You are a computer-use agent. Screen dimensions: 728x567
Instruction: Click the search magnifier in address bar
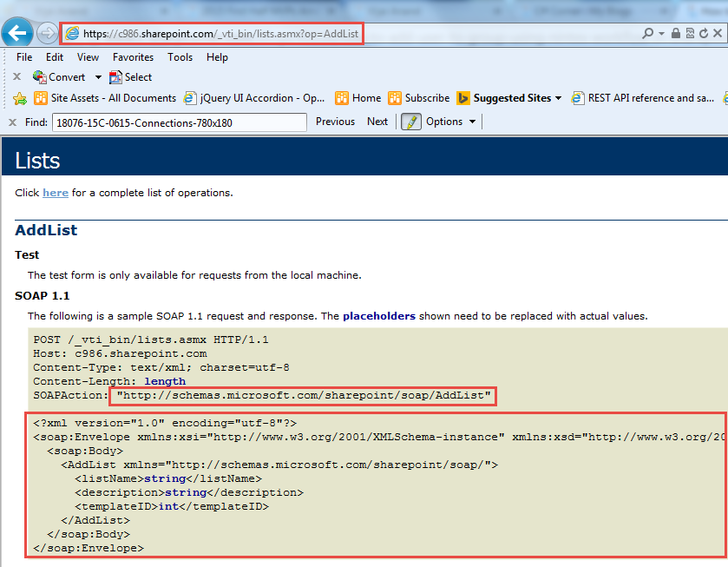pos(647,33)
